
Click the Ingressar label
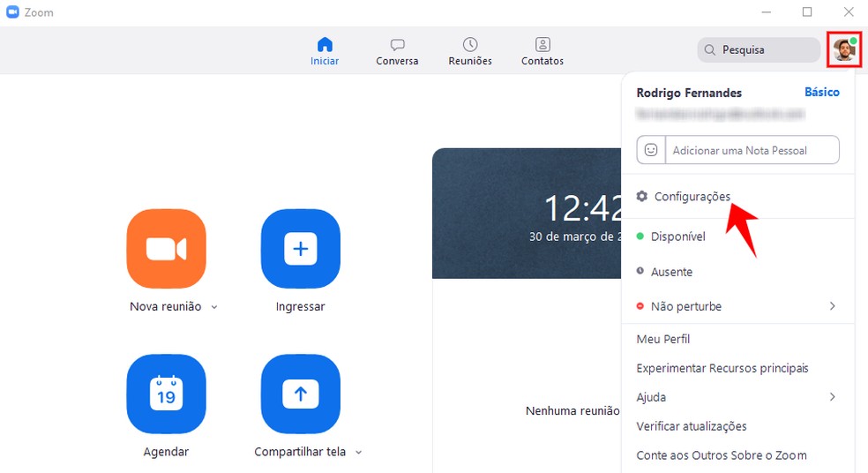[300, 307]
